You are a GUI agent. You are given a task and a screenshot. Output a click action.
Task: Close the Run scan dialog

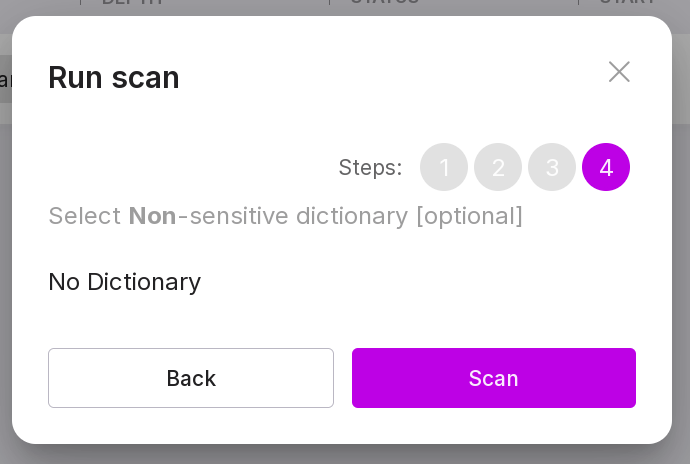click(619, 72)
